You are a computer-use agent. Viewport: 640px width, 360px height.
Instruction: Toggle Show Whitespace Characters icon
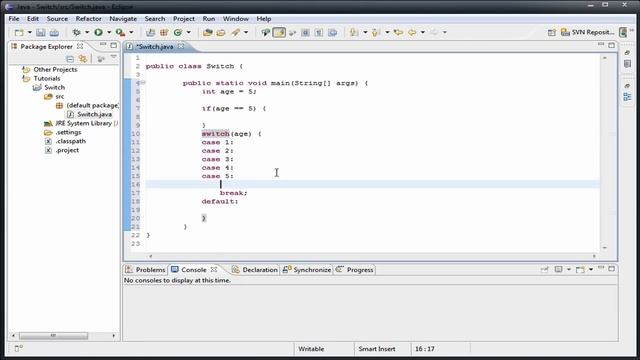318,32
